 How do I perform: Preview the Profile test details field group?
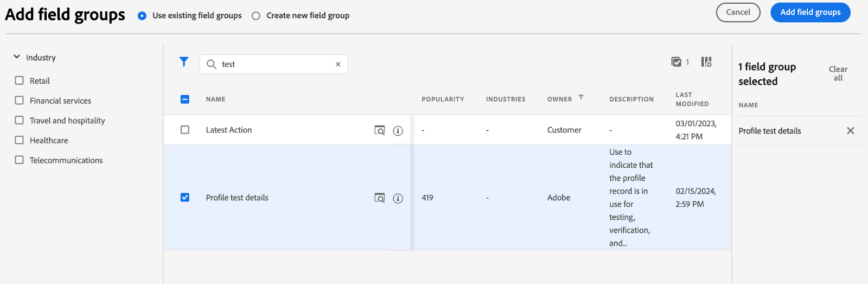click(380, 198)
